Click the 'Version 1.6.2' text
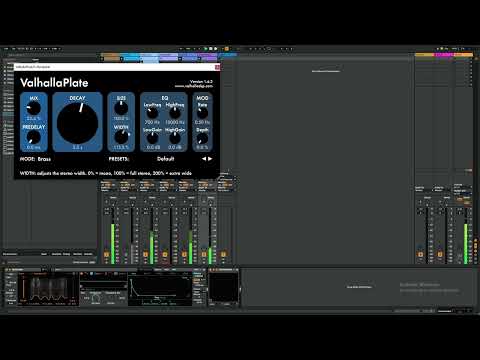This screenshot has width=480, height=360. (201, 81)
